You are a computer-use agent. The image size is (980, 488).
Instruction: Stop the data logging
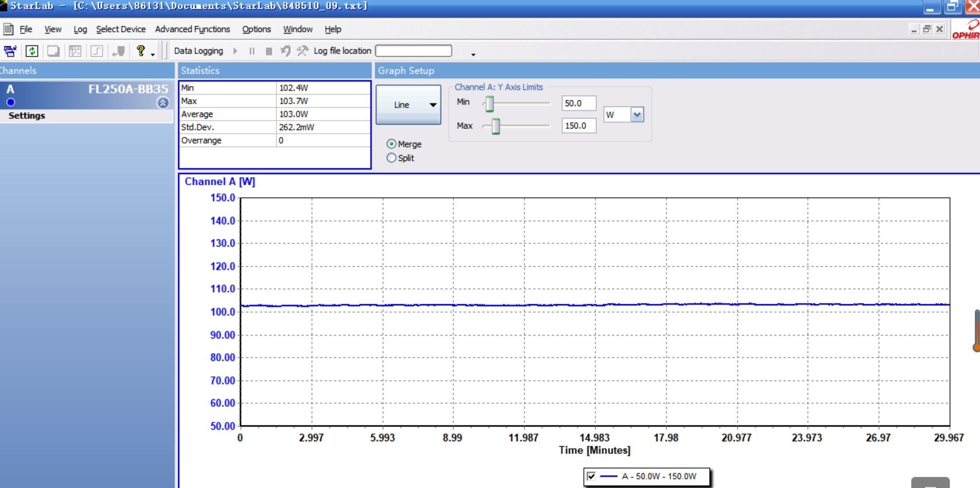(x=269, y=51)
